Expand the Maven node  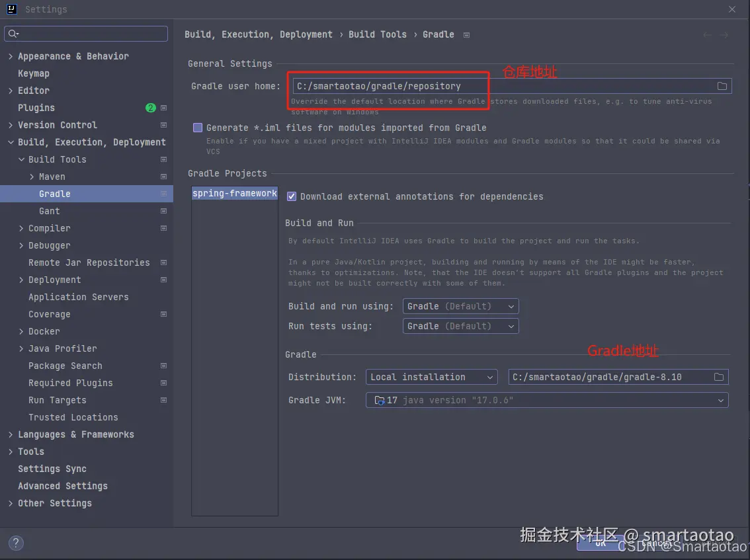[32, 177]
